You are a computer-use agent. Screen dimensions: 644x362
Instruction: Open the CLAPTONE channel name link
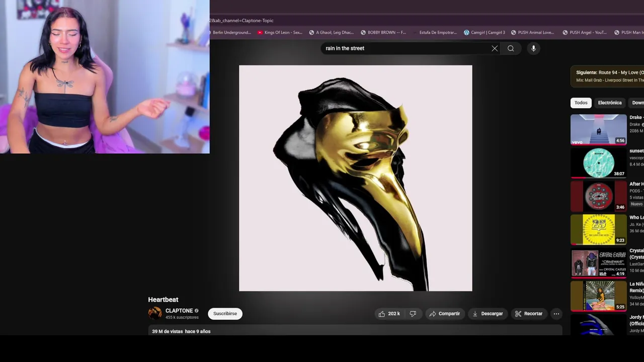click(179, 311)
